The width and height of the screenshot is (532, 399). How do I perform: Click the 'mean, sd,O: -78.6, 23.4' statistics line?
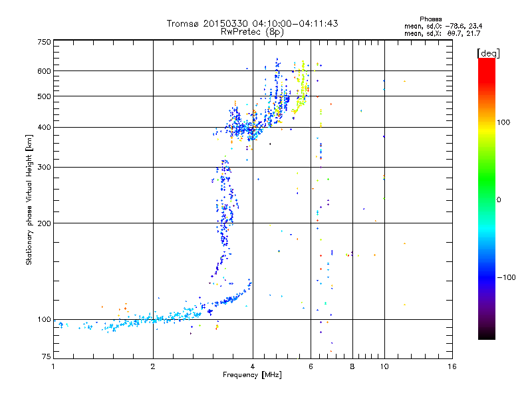pos(443,26)
